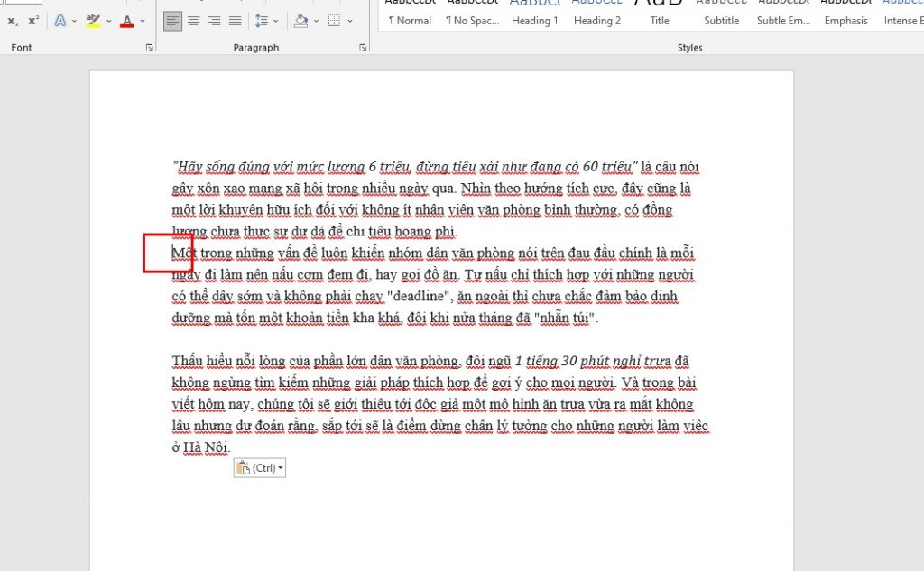924x571 pixels.
Task: Open highlight color dropdown arrow
Action: [x=109, y=21]
